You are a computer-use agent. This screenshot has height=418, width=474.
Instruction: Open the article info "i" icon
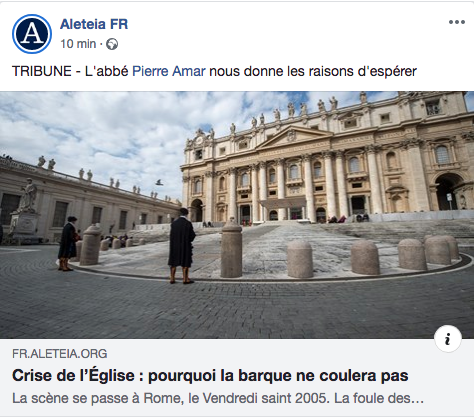point(448,339)
